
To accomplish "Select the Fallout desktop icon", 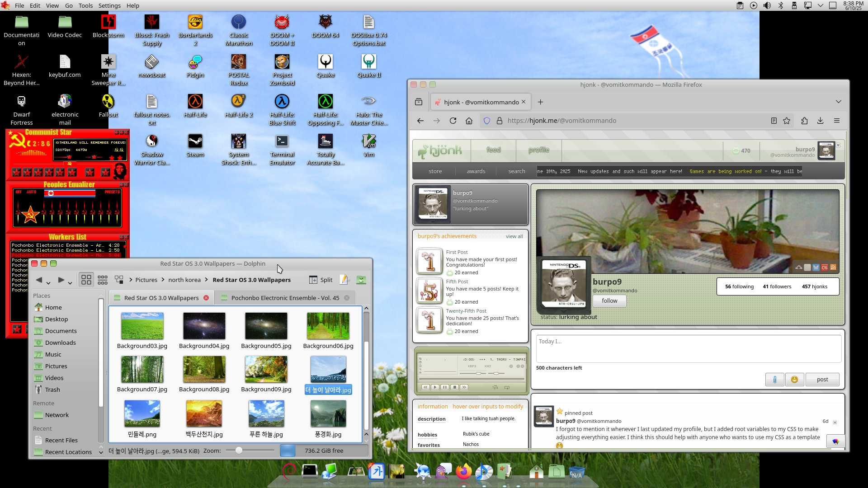I will click(108, 106).
